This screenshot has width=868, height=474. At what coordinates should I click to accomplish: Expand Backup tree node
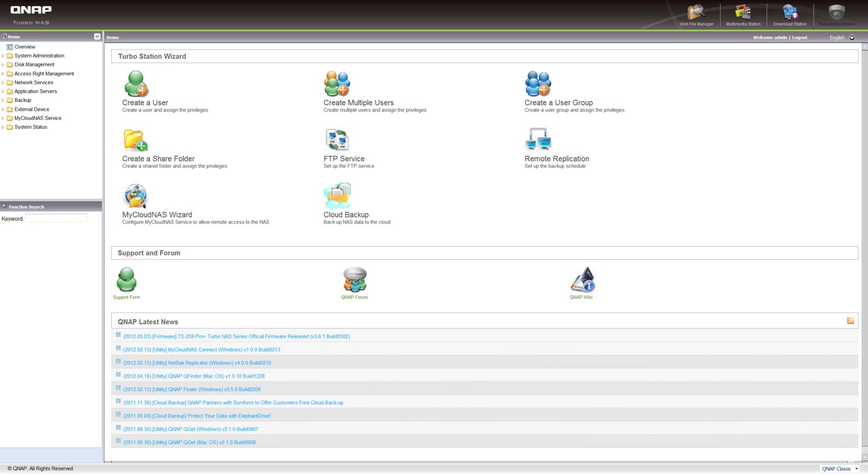point(3,100)
